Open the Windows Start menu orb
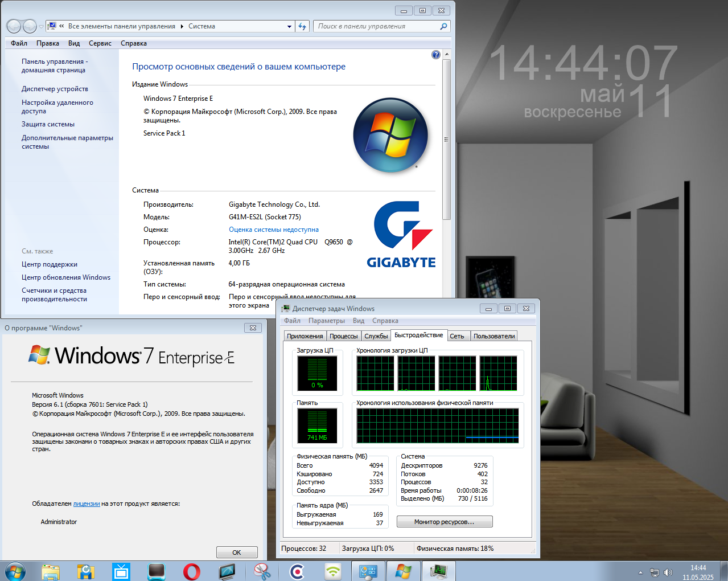728x581 pixels. 15,571
